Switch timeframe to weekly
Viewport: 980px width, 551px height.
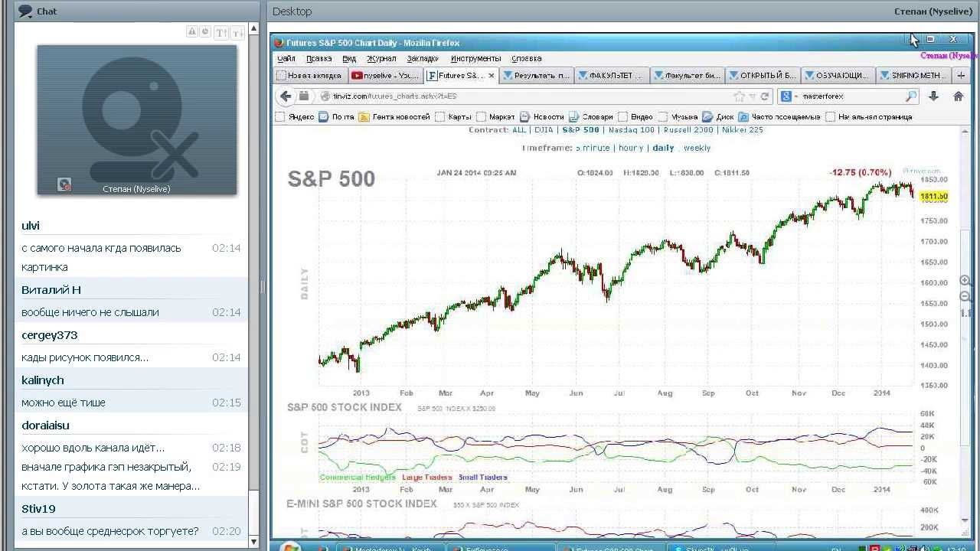(697, 148)
